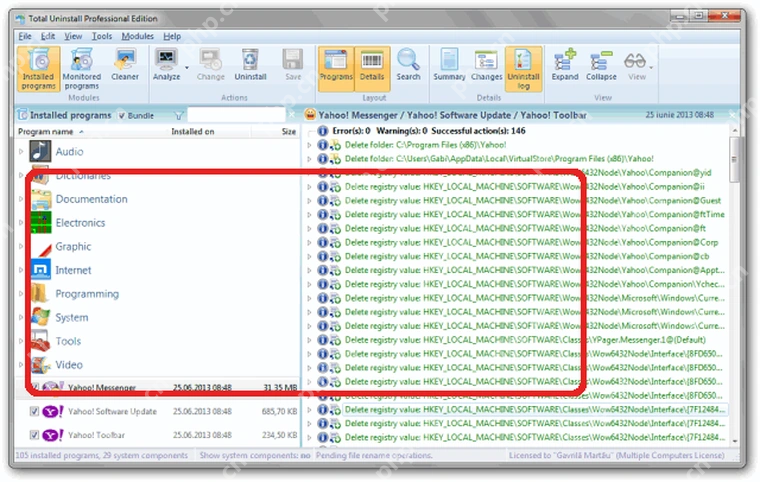
Task: Click Show system components status entry
Action: 254,455
